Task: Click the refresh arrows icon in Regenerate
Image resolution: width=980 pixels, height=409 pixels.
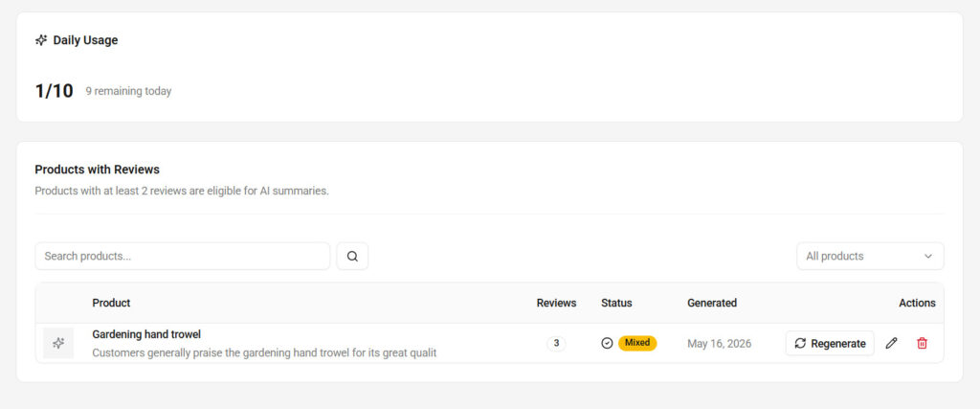Action: pos(800,343)
